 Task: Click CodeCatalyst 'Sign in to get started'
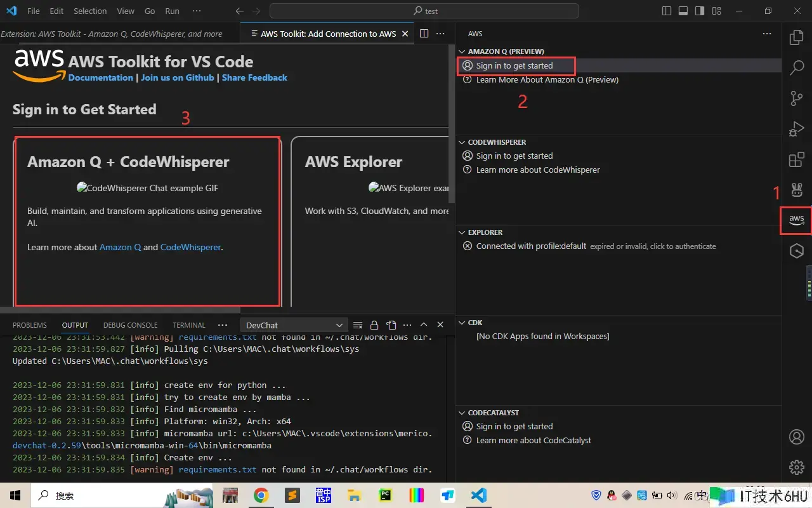point(619,426)
